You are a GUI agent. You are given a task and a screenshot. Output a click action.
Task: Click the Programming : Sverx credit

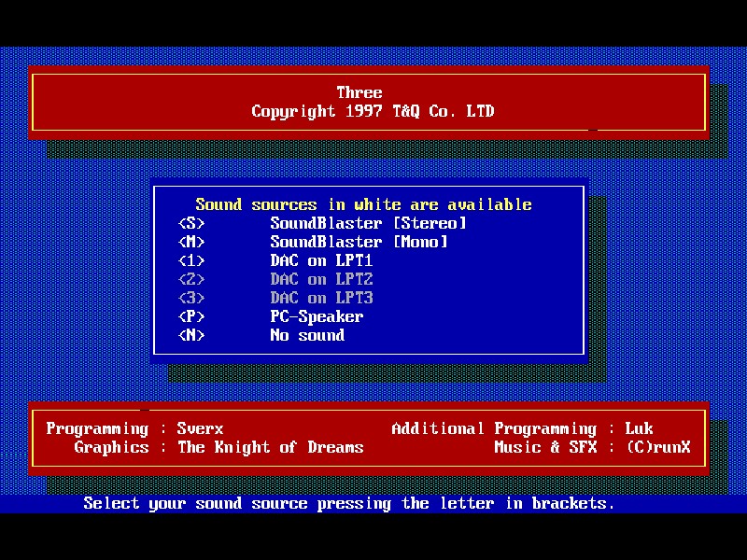click(134, 428)
